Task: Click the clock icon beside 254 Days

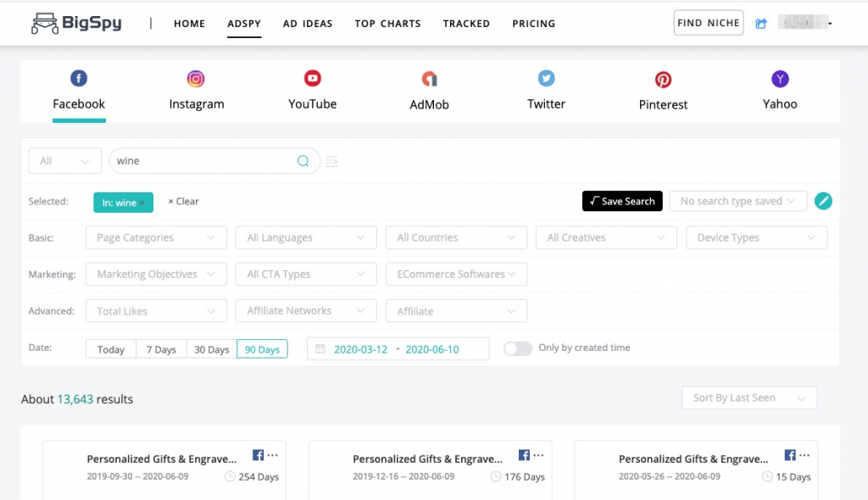Action: (230, 476)
